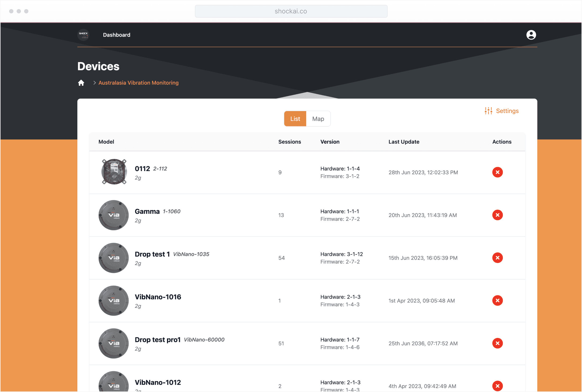Remove Drop test 1 device red X

point(497,258)
